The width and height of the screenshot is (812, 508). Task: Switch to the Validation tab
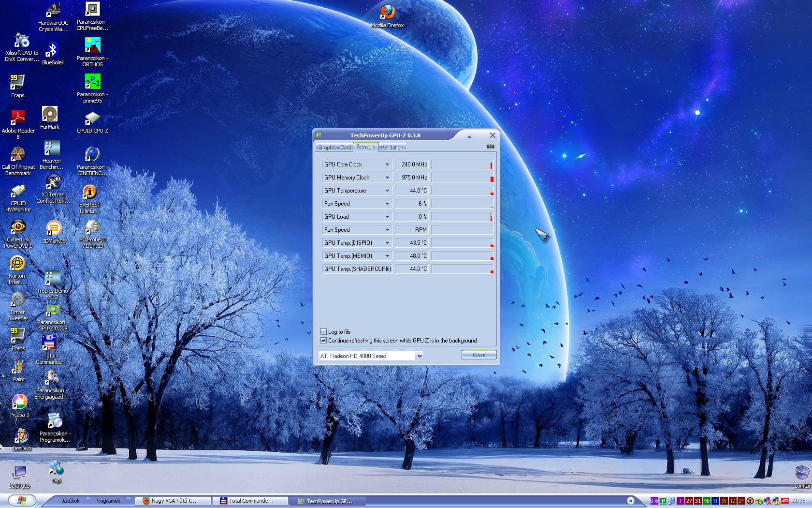coord(391,148)
